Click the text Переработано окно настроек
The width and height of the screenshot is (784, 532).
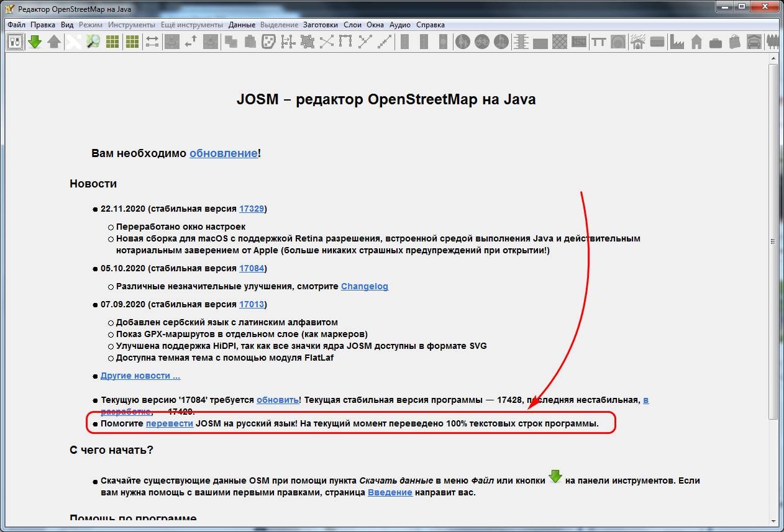tap(181, 227)
